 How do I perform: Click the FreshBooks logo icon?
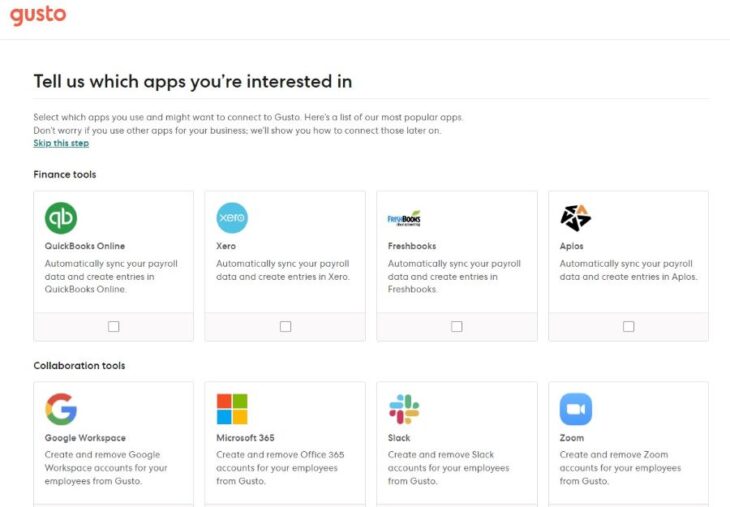click(404, 218)
